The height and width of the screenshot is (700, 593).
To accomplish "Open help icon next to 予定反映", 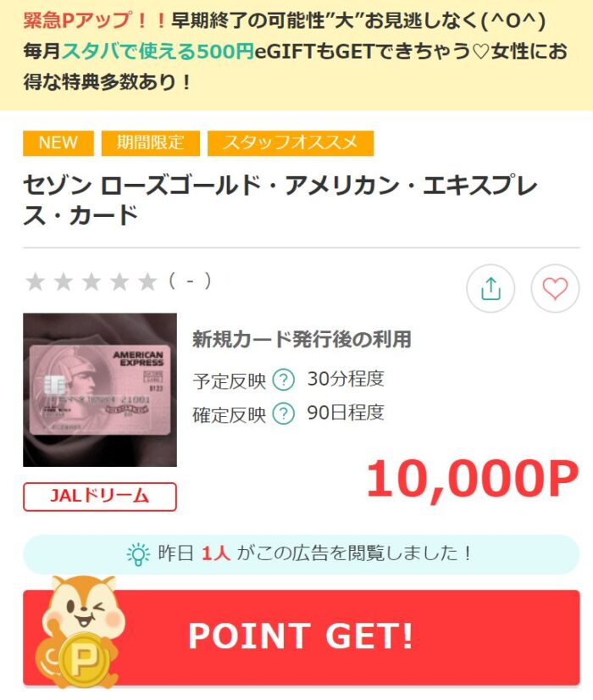I will pyautogui.click(x=283, y=381).
